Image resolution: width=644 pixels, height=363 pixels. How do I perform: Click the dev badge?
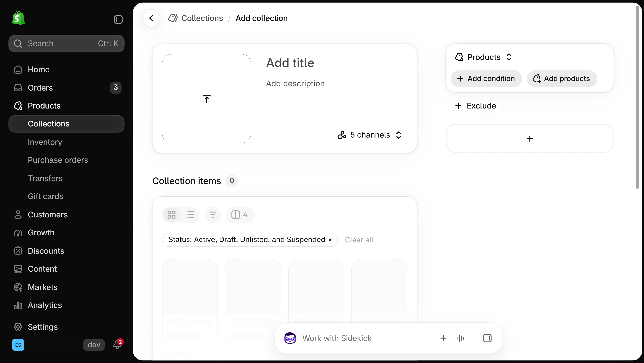click(x=94, y=345)
